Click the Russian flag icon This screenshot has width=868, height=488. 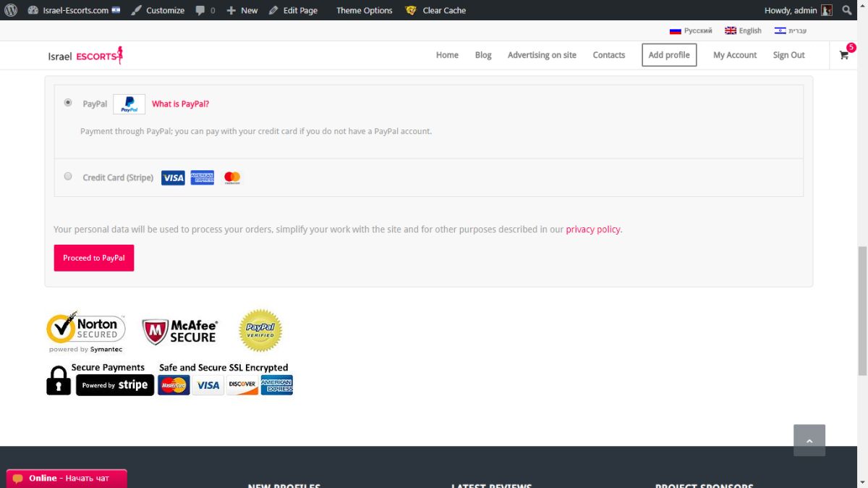click(676, 30)
